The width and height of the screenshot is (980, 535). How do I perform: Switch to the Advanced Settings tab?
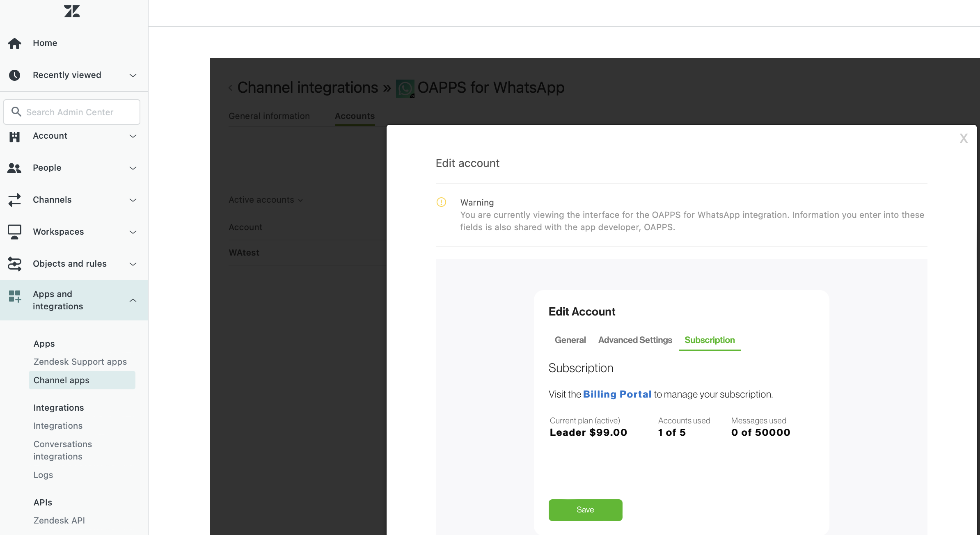(x=634, y=340)
